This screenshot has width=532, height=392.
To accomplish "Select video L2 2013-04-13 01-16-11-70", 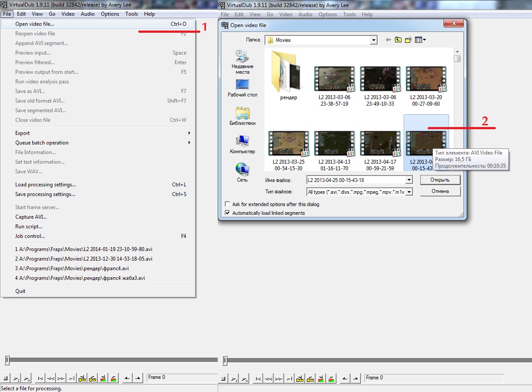I will pos(334,151).
